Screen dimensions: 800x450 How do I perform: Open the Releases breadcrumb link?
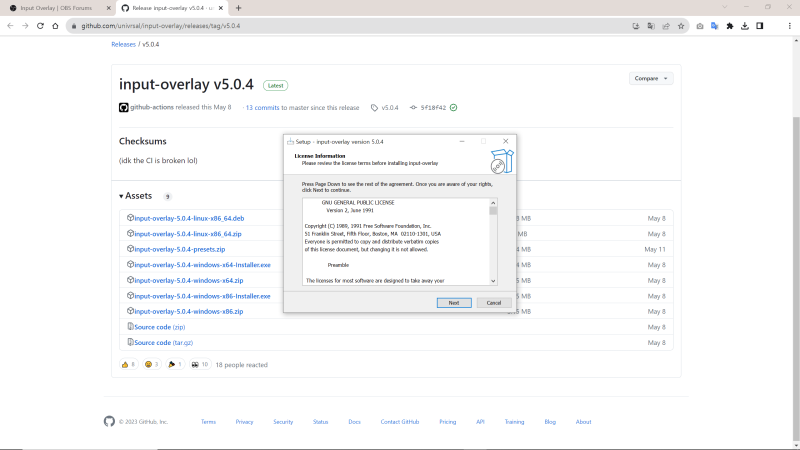pos(123,44)
